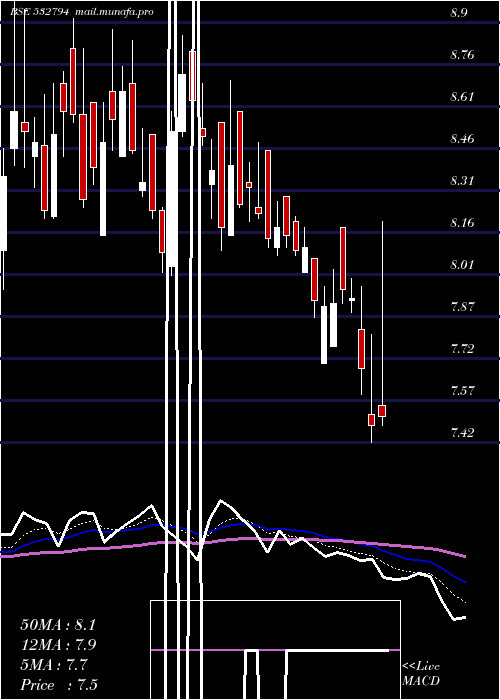This screenshot has height=700, width=500.
Task: Click the 7.57 price axis label
Action: click(x=462, y=391)
